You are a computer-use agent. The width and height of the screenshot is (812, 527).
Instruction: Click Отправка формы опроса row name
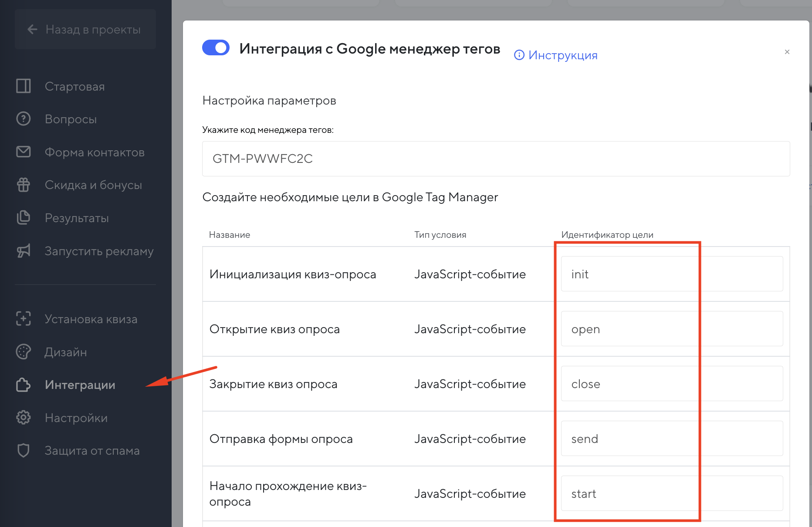[281, 439]
